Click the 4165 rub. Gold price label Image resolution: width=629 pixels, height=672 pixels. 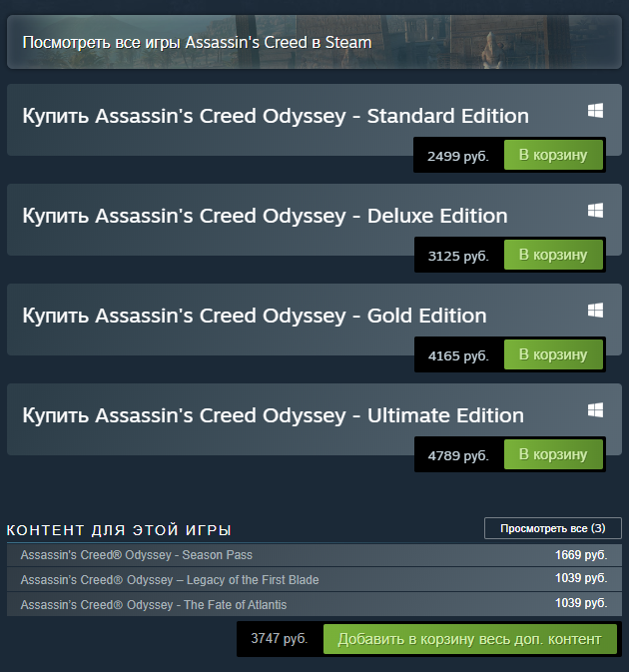tap(457, 356)
